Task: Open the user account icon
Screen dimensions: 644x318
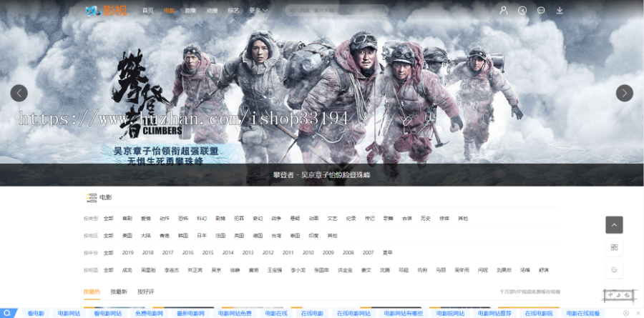Action: (504, 11)
